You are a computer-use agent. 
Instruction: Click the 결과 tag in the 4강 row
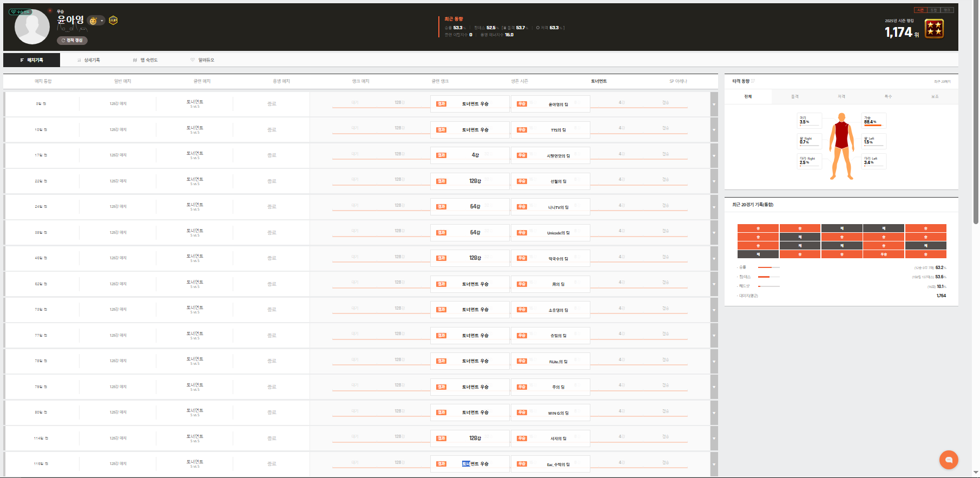pos(442,155)
